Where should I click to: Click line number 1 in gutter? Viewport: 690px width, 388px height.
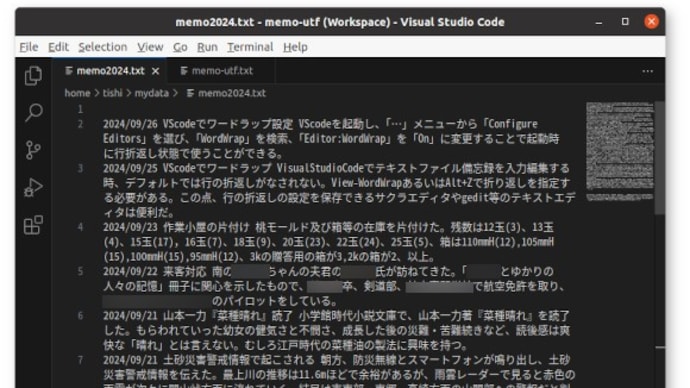tap(80, 109)
